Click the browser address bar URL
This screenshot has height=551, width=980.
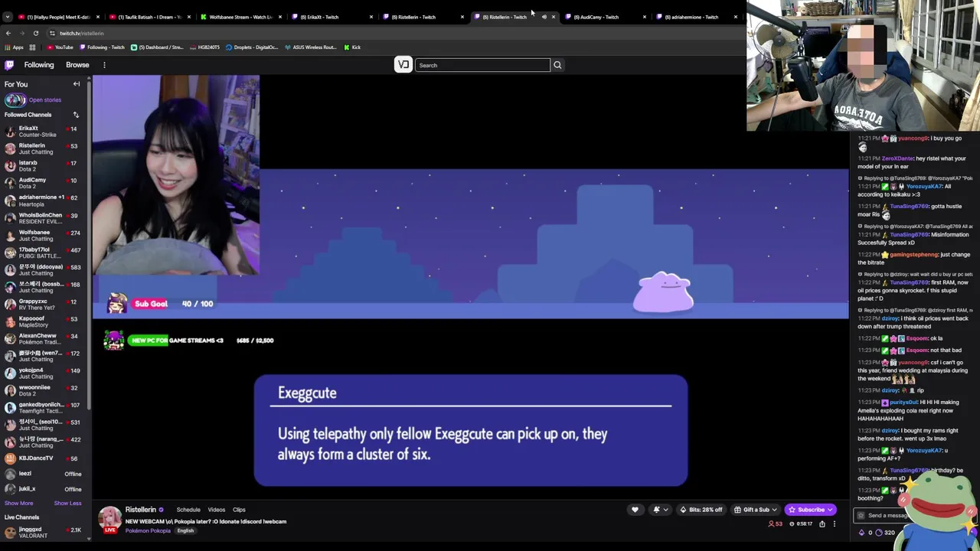[x=82, y=33]
